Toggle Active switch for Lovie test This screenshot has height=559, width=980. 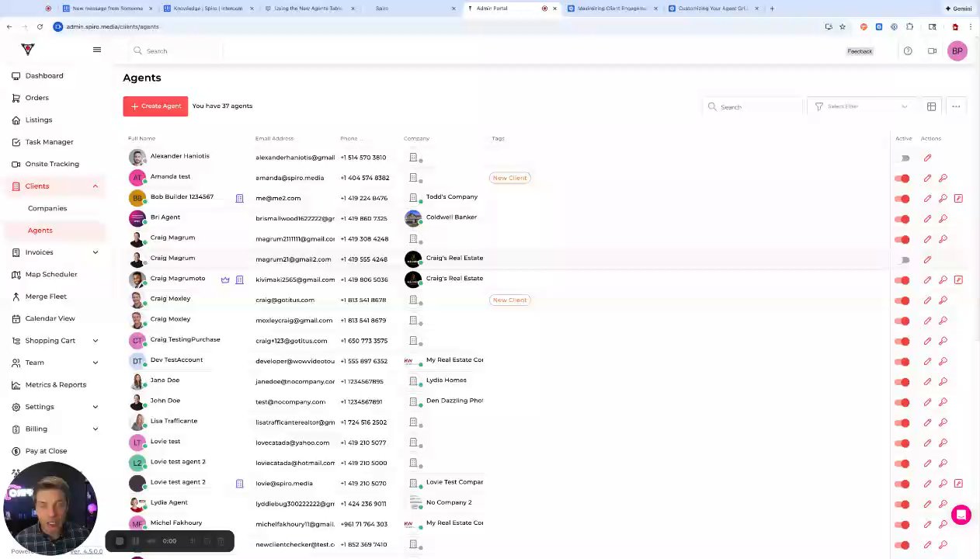pos(902,443)
